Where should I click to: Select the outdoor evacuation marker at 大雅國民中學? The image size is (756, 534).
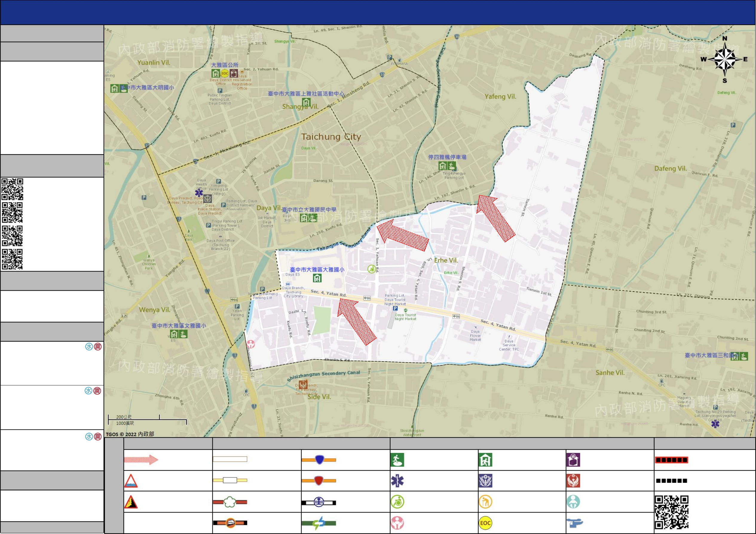click(x=313, y=218)
